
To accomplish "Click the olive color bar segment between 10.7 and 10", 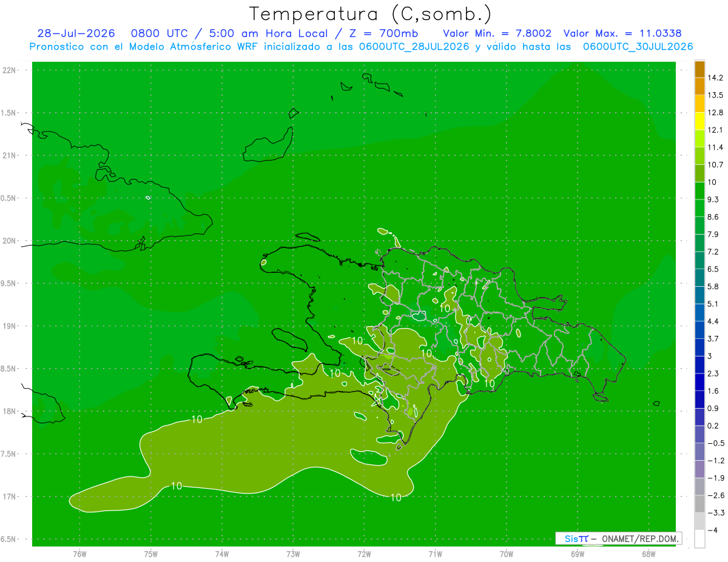I will click(699, 173).
